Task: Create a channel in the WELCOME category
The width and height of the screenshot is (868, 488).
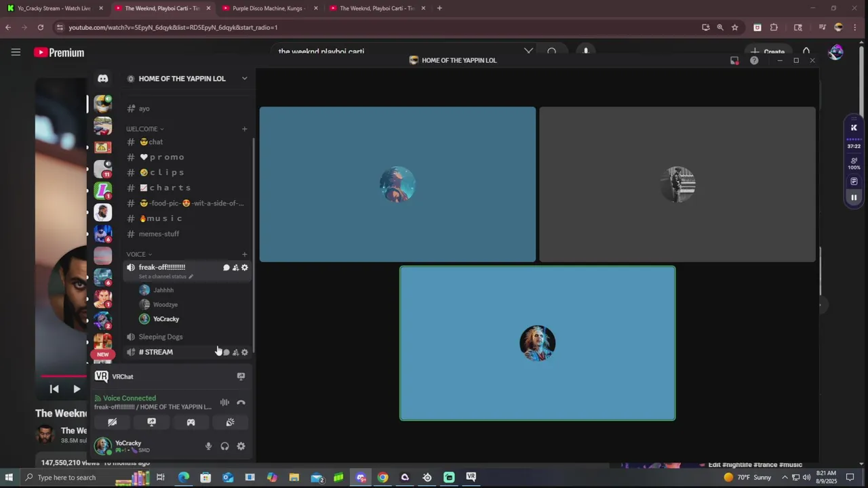Action: point(245,129)
